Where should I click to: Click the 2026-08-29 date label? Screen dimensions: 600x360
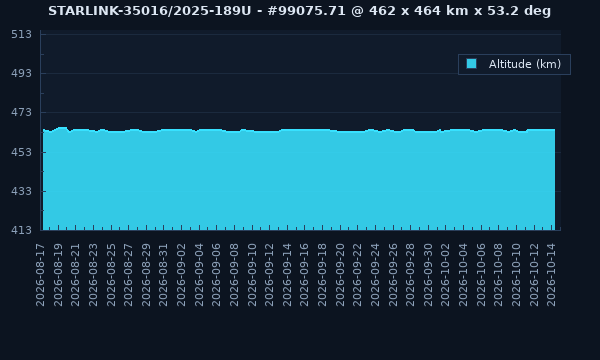[x=146, y=275]
